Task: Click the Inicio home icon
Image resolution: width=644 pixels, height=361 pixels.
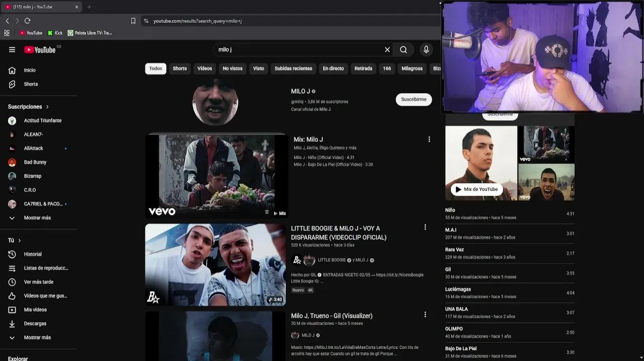Action: pyautogui.click(x=12, y=70)
